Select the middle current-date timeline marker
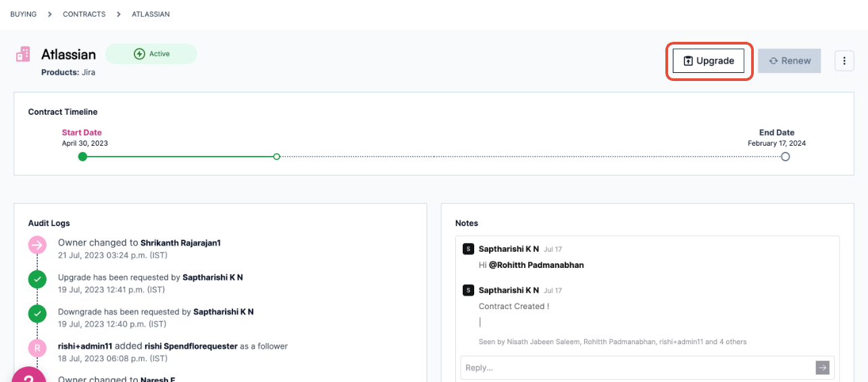The height and width of the screenshot is (382, 868). click(276, 157)
